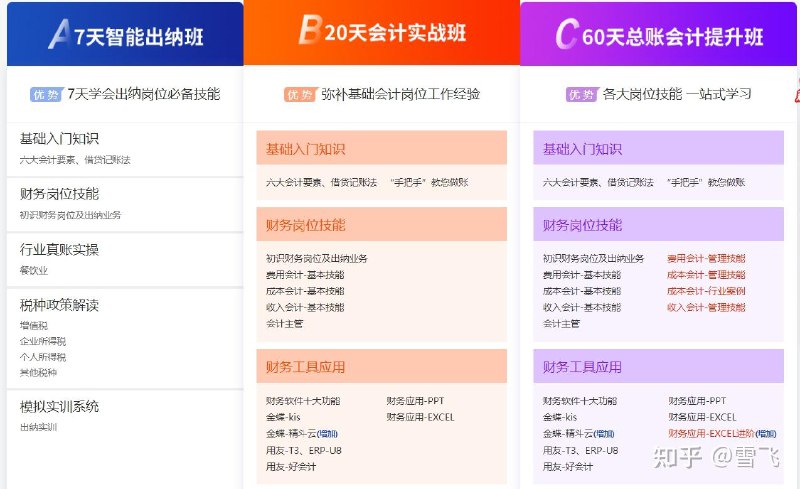Screen dimensions: 800x489
Task: Click 会计主管 in the 20天 column
Action: (285, 324)
